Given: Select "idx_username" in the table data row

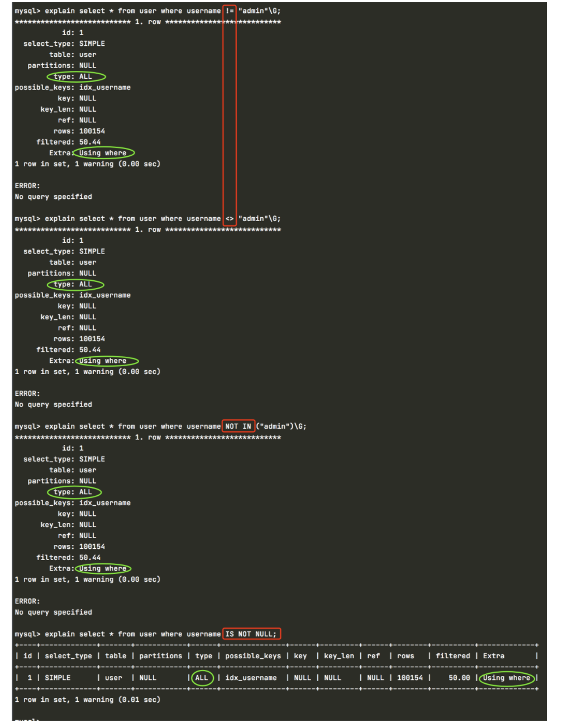Looking at the screenshot, I should point(251,678).
